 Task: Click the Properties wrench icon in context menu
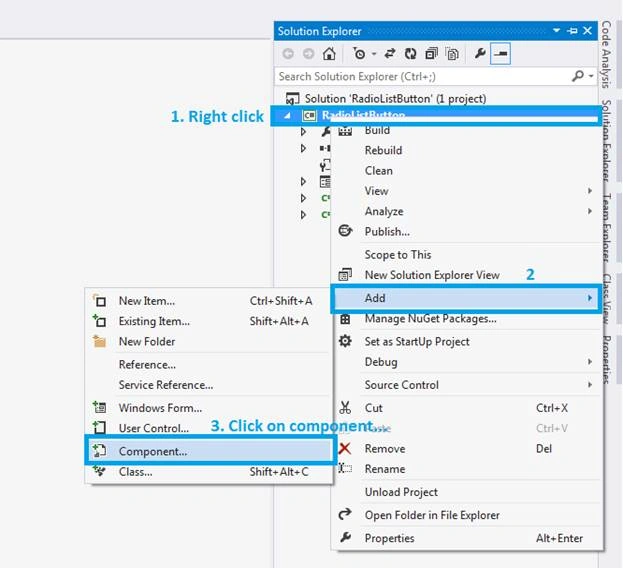(345, 537)
